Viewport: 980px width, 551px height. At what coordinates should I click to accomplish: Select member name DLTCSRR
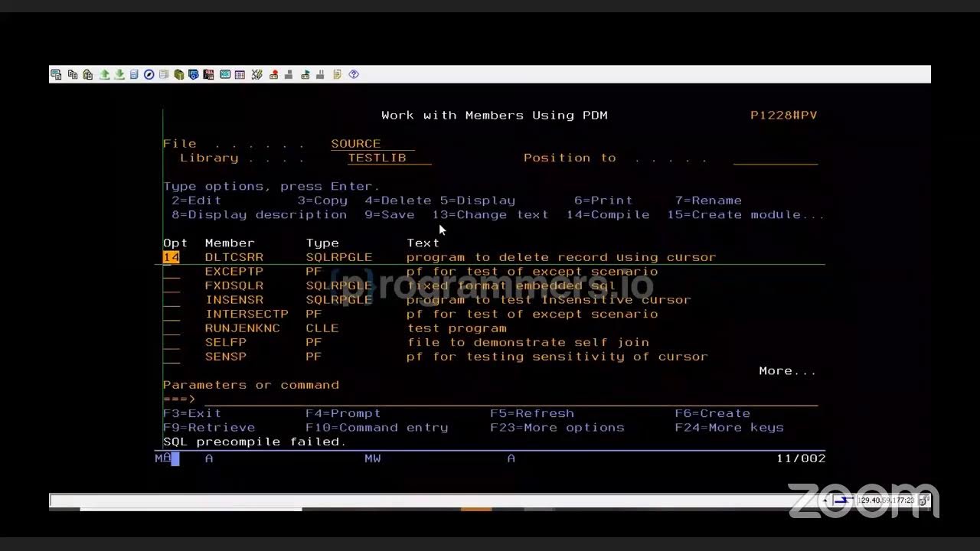[x=234, y=257]
